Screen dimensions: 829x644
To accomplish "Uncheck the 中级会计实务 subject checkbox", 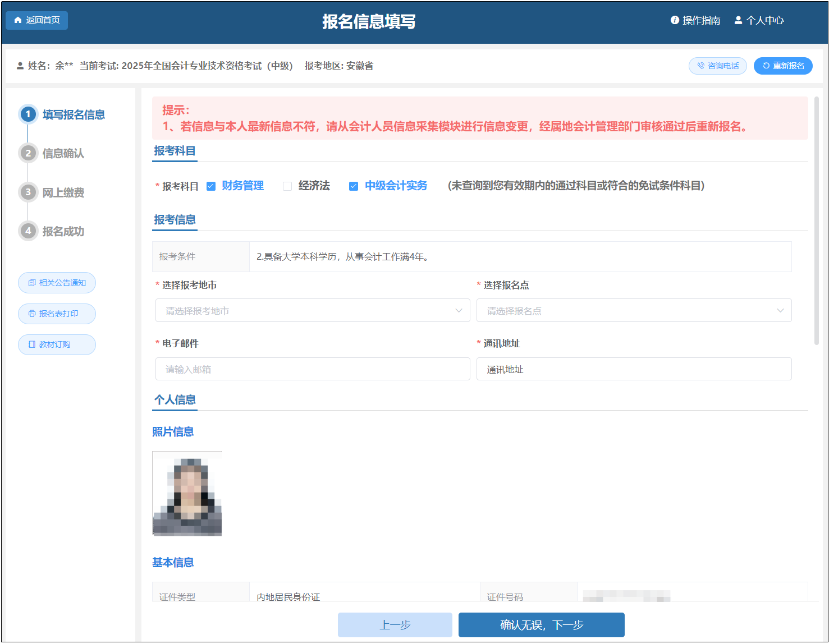I will click(354, 186).
